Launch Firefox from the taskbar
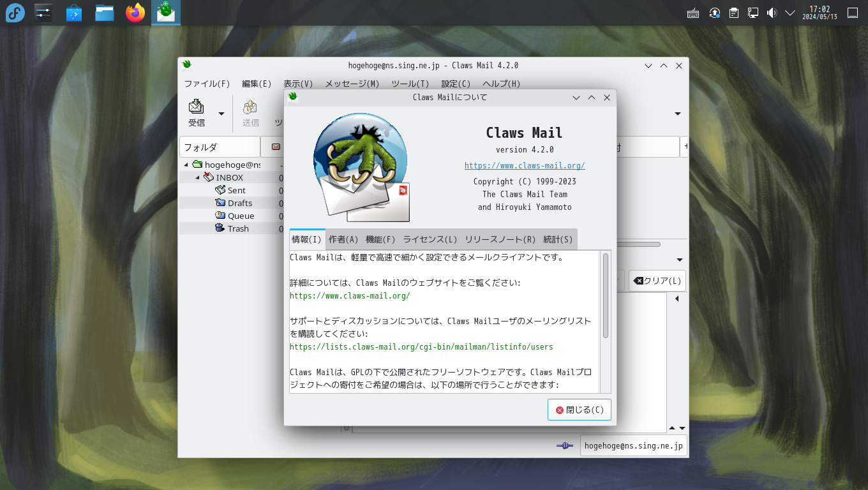The height and width of the screenshot is (490, 868). (135, 13)
